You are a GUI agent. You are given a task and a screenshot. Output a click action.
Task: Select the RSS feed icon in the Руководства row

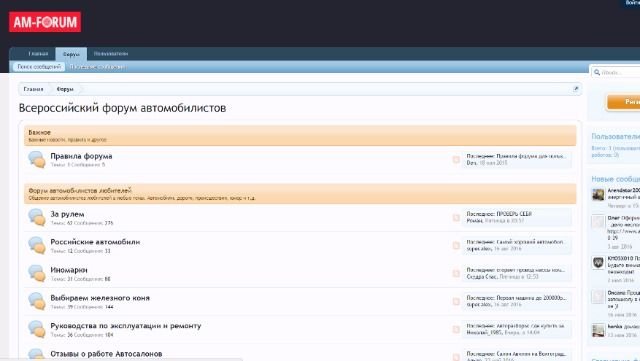(x=456, y=330)
